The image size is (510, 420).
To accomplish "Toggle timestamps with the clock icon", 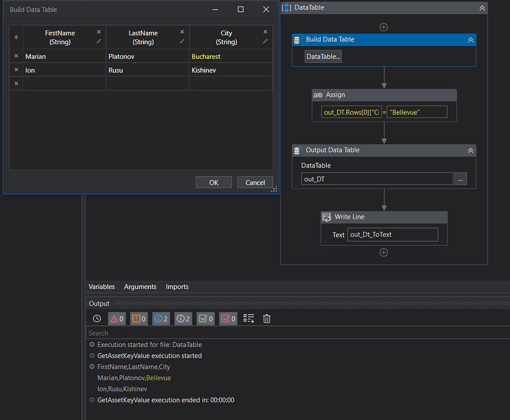I will click(x=97, y=319).
